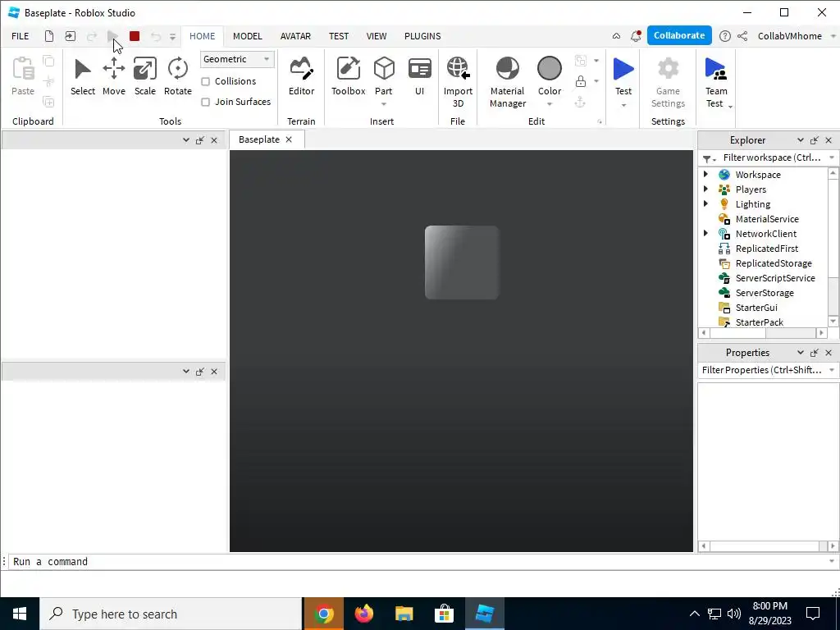
Task: Click the New file icon in quick access
Action: (48, 36)
